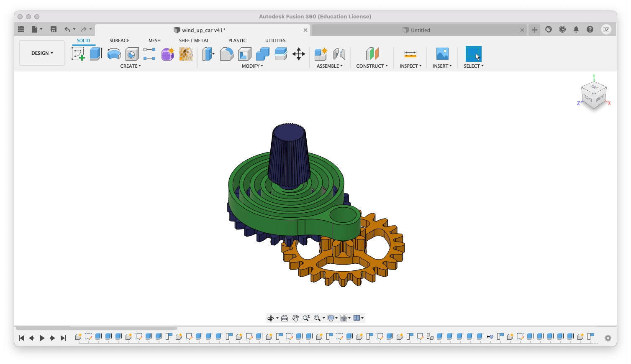Switch to the SURFACE tab
The width and height of the screenshot is (631, 364).
click(x=120, y=41)
